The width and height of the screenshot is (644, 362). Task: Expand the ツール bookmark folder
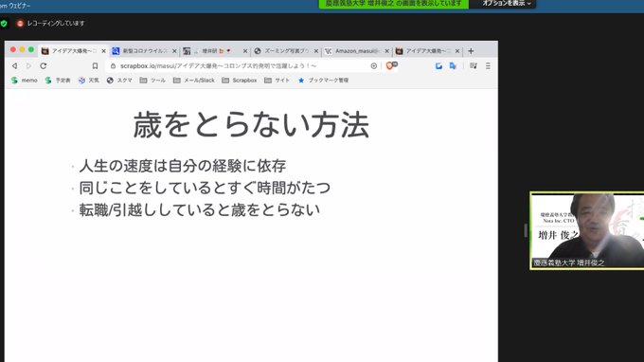point(152,81)
